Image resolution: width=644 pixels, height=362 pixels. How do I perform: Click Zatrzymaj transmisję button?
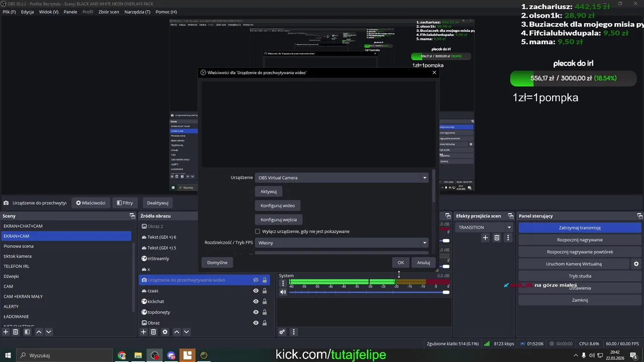click(580, 228)
